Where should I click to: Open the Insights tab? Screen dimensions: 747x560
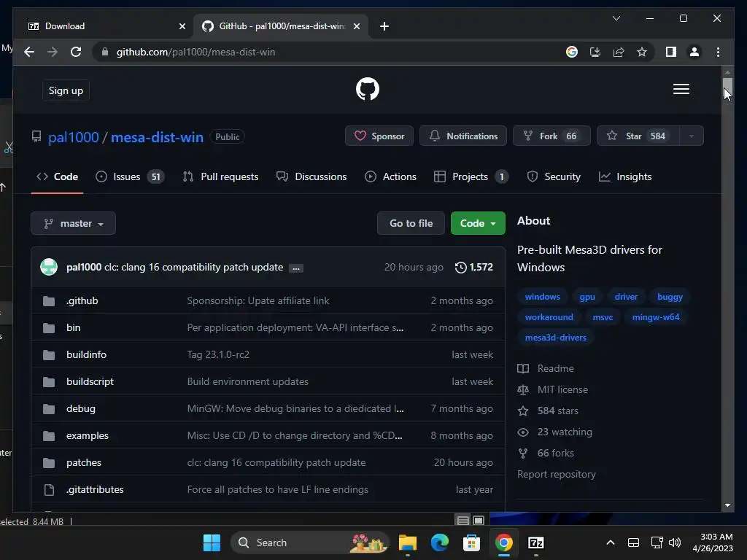click(x=625, y=176)
